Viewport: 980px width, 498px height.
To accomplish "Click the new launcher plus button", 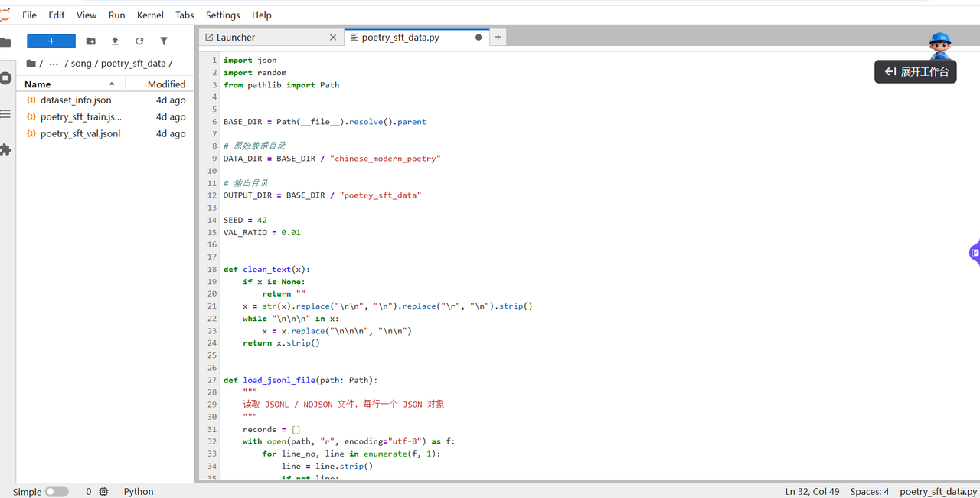I will tap(51, 41).
